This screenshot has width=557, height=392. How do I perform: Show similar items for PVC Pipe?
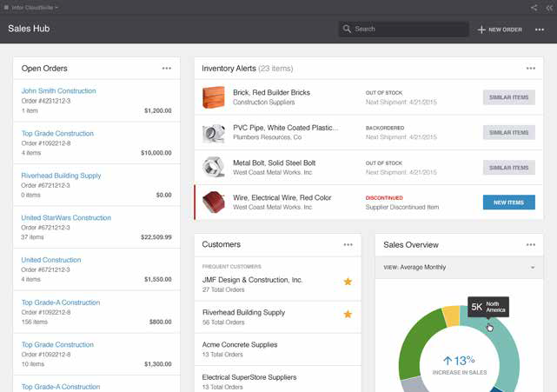[508, 133]
